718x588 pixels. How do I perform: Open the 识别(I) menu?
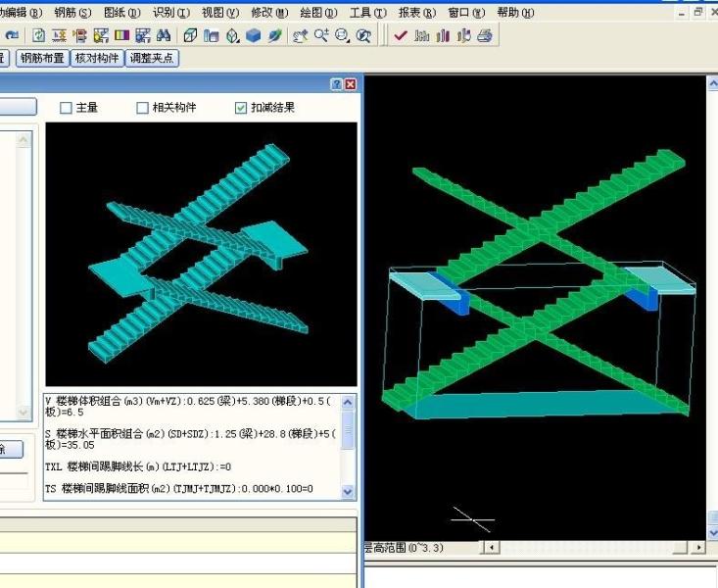(171, 13)
